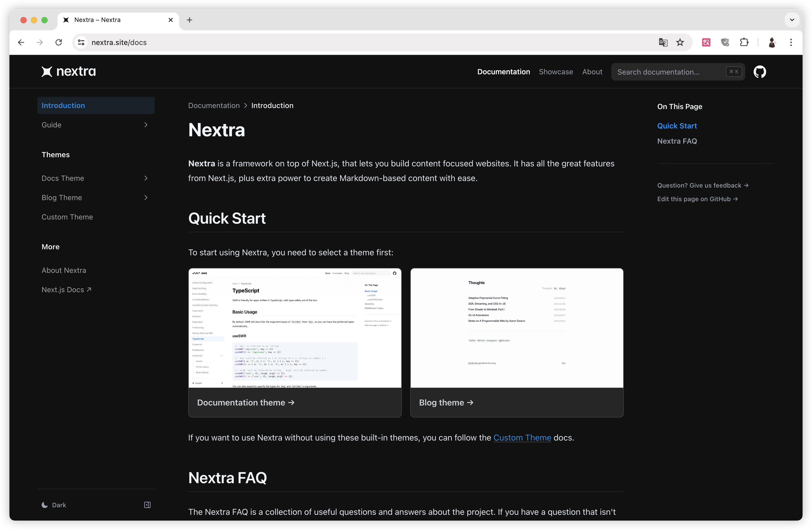Click the Nextra logo
This screenshot has width=812, height=530.
[x=69, y=72]
